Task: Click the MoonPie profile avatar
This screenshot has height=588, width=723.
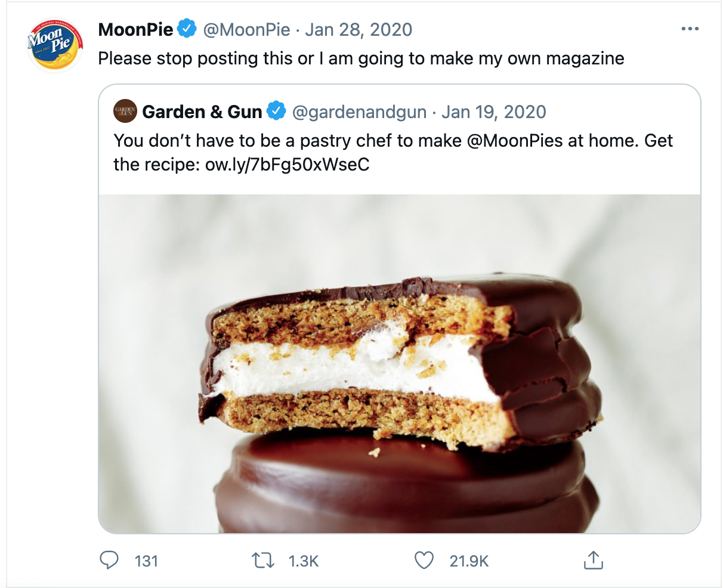Action: tap(55, 46)
